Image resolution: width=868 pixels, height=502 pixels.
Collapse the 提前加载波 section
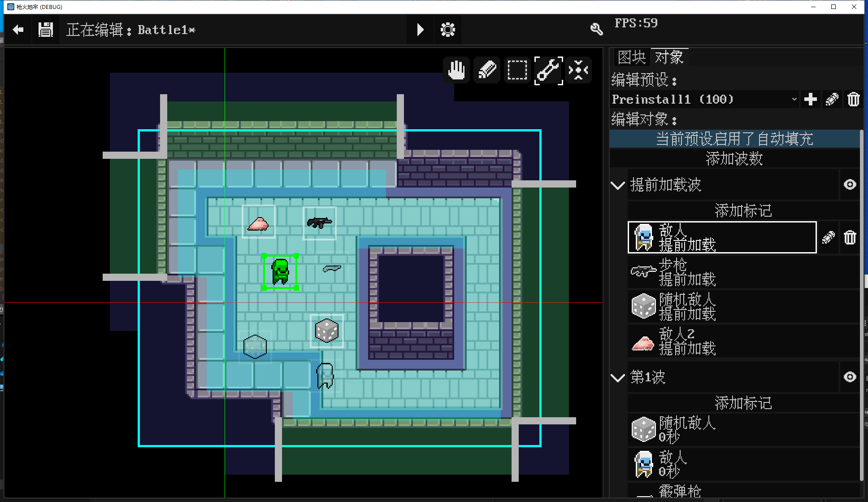coord(618,185)
